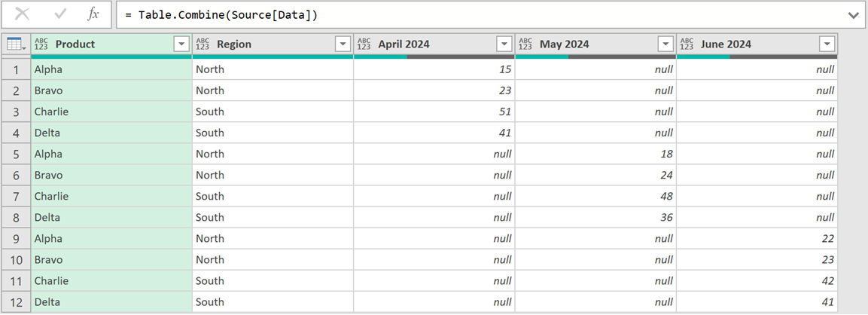The image size is (868, 315).
Task: Click the May 2024 data type icon
Action: 525,44
